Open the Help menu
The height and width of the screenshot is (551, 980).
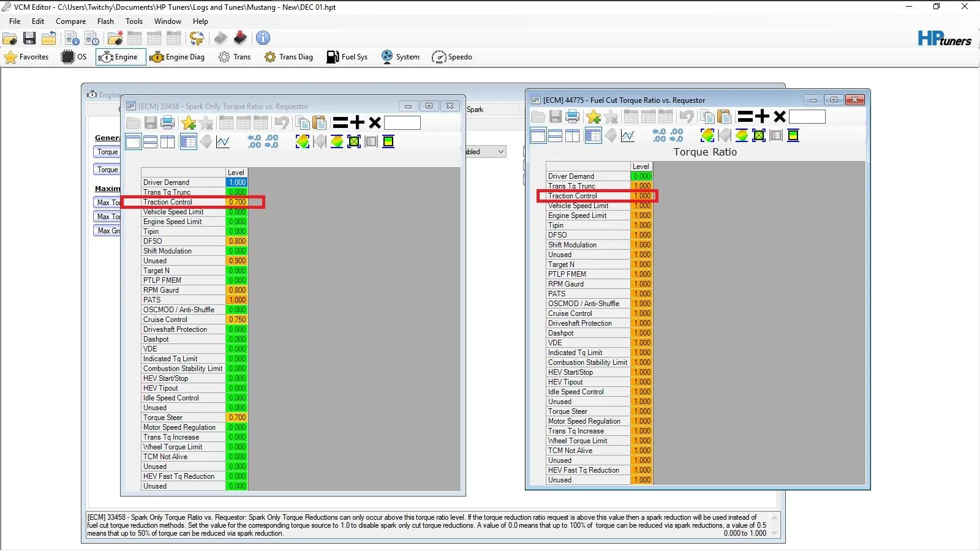click(200, 21)
